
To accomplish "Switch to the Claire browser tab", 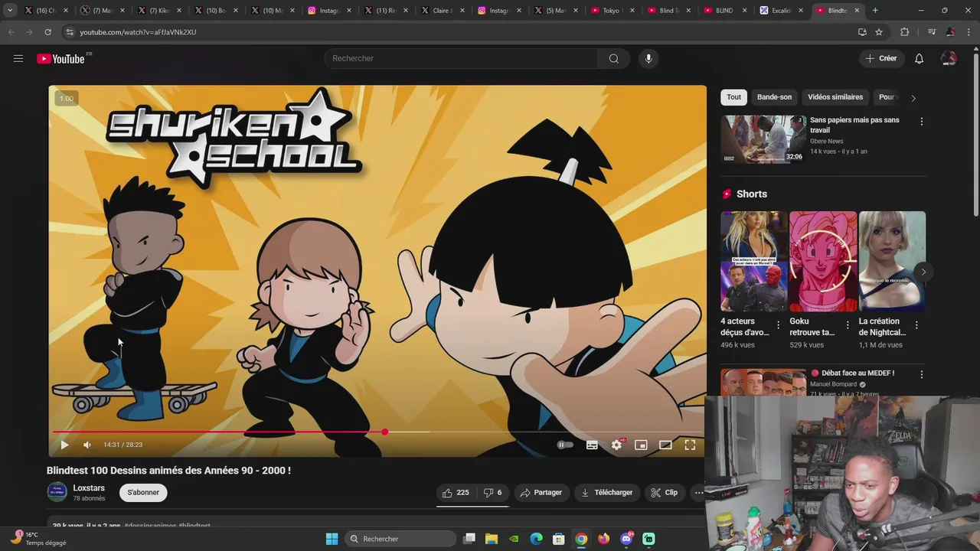I will click(x=442, y=11).
